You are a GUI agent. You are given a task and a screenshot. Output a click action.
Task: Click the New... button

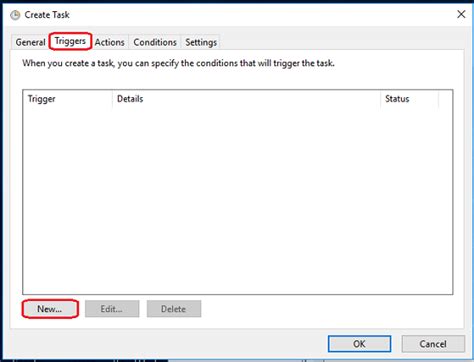(x=50, y=309)
